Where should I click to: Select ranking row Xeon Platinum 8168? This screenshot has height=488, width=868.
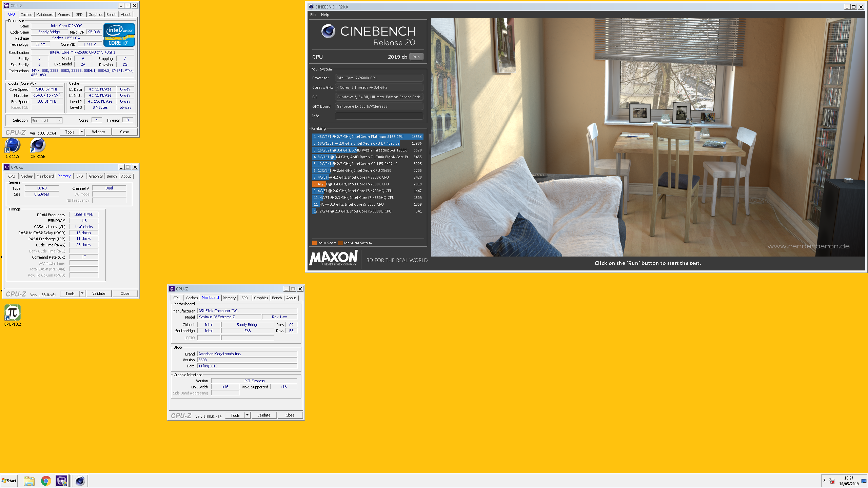368,137
